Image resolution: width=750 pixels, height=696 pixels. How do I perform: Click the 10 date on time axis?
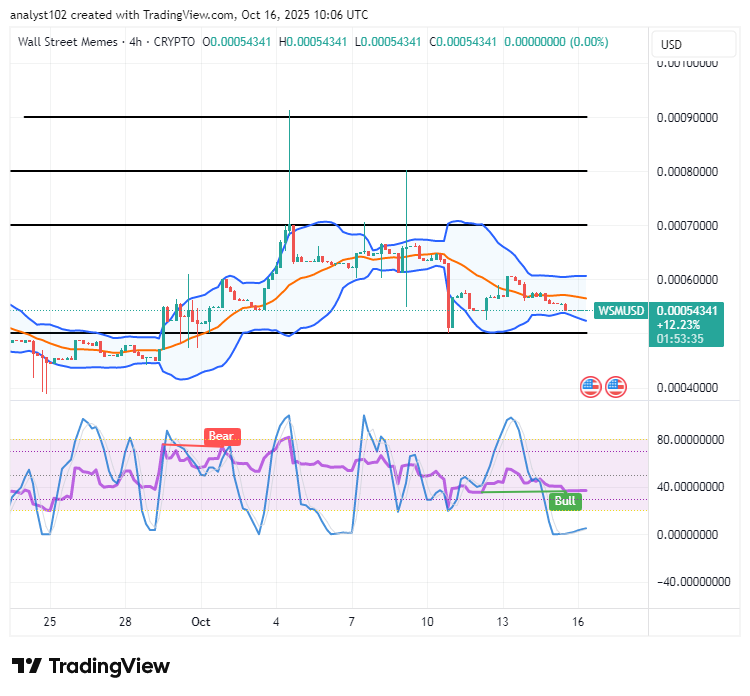427,622
